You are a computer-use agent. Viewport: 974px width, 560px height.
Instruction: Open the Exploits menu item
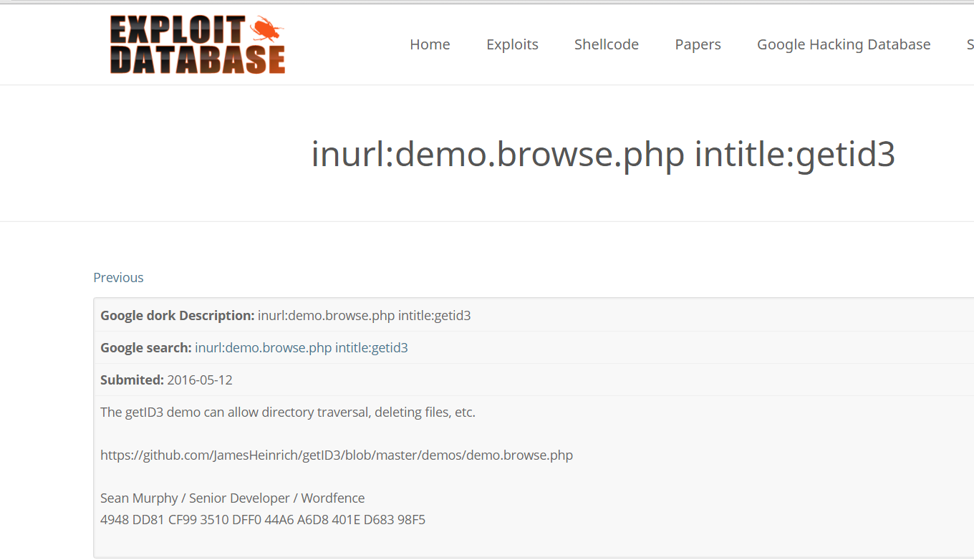pyautogui.click(x=512, y=44)
